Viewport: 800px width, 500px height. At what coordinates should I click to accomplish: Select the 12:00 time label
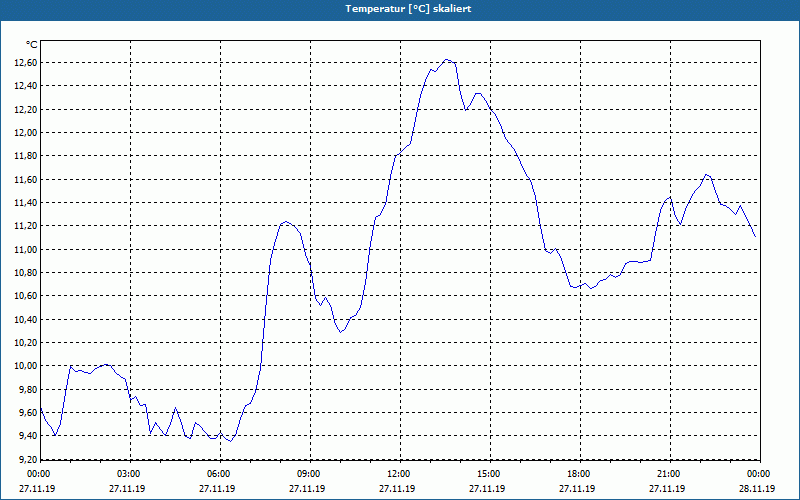tap(397, 474)
